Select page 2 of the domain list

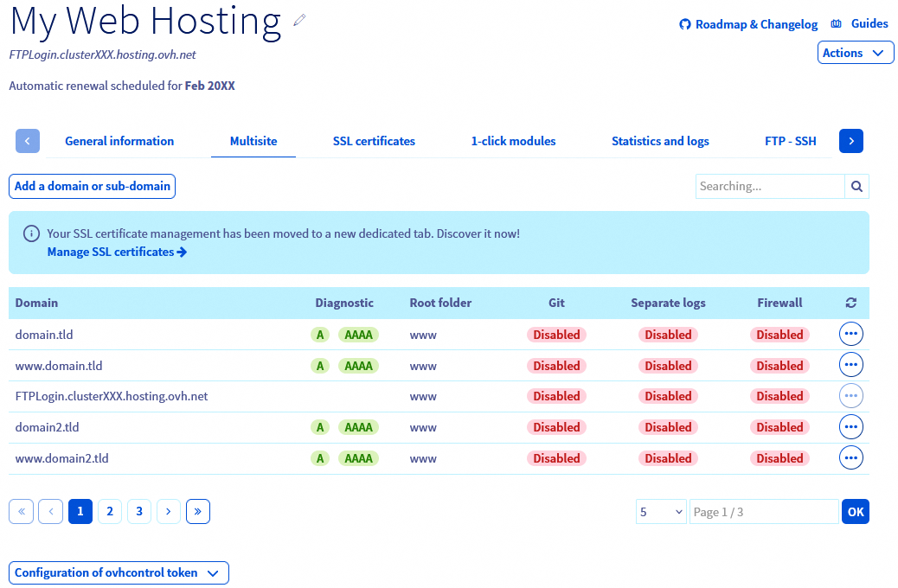pyautogui.click(x=110, y=511)
